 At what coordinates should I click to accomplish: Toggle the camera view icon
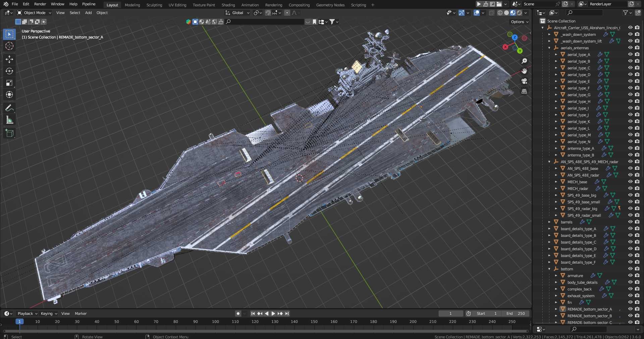pos(524,81)
